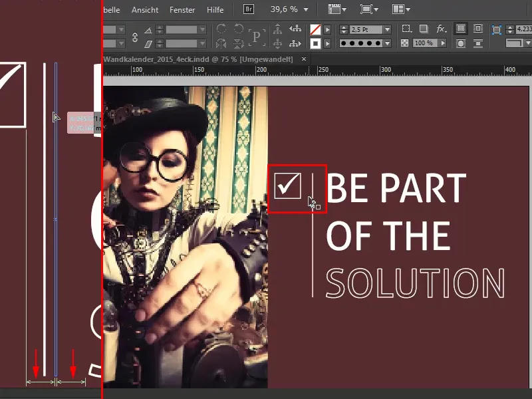Expand the stroke weight 2,5 Pt dropdown
Image resolution: width=532 pixels, height=399 pixels.
point(388,30)
